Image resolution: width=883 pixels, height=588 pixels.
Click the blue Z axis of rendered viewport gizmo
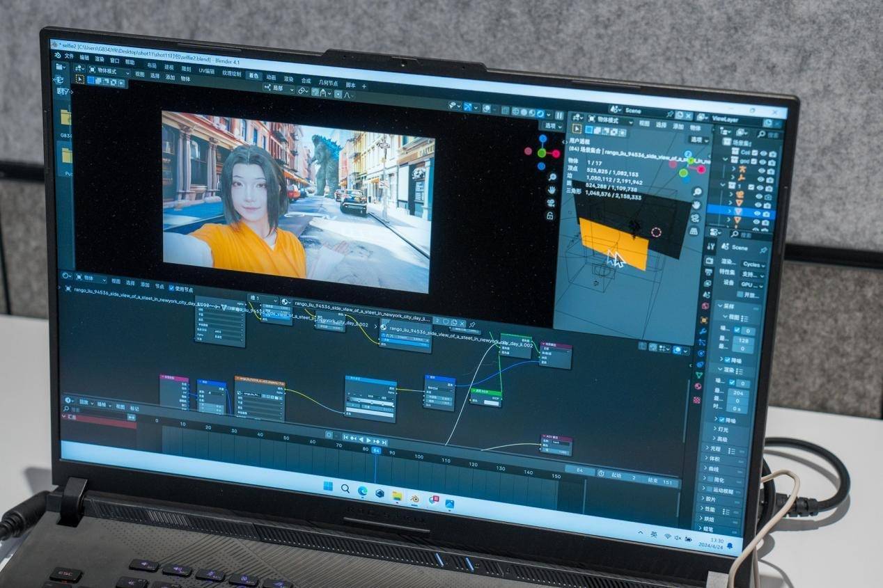pyautogui.click(x=543, y=139)
